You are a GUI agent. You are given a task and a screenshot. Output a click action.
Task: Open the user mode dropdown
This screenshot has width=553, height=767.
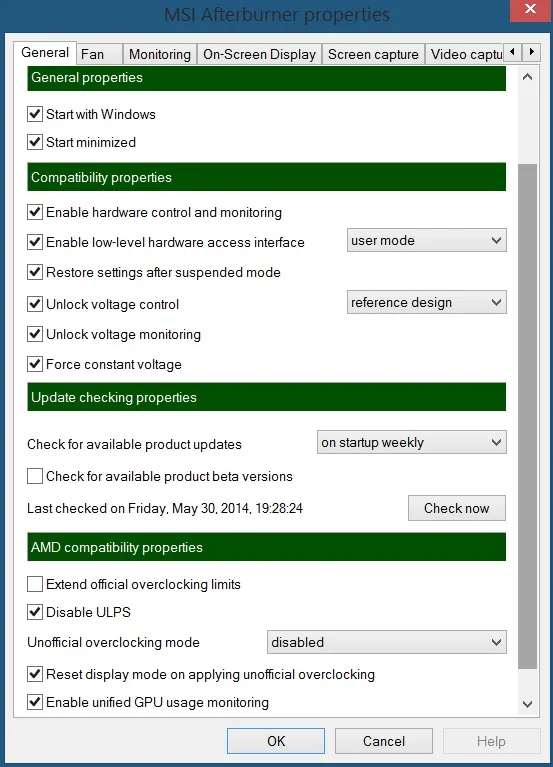coord(426,240)
